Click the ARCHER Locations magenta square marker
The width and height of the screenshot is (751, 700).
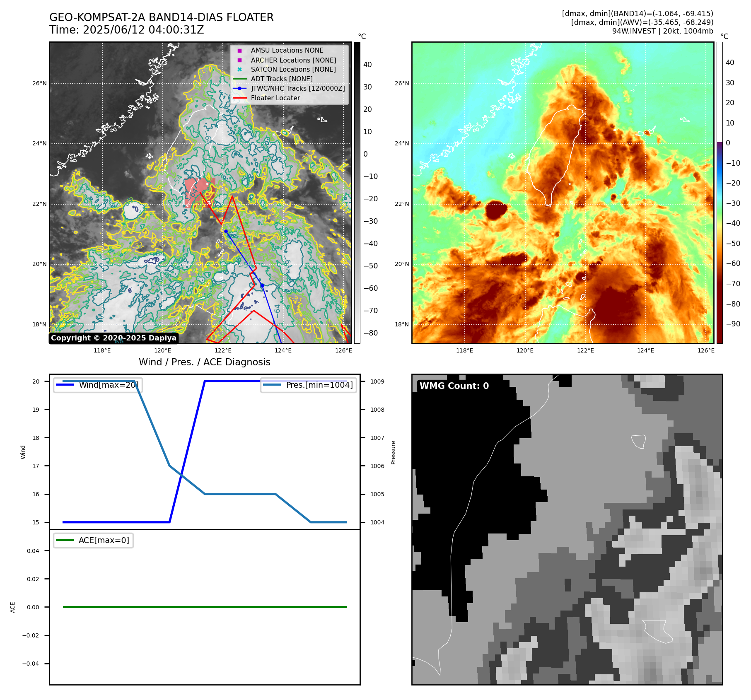[239, 60]
